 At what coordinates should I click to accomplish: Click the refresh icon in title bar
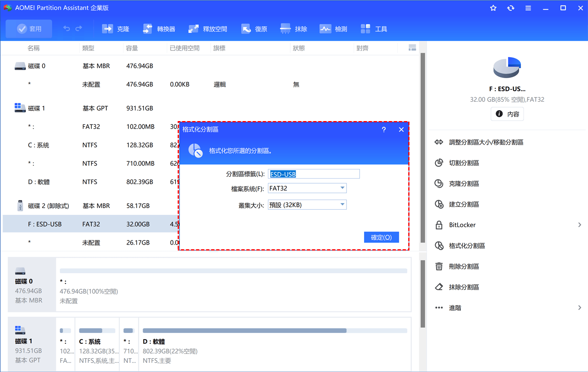point(511,8)
